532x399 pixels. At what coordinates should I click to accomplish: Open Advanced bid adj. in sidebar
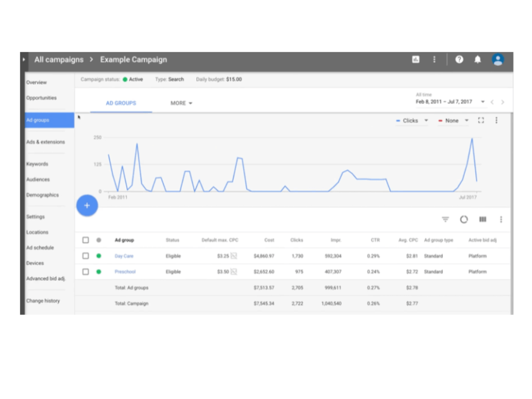(46, 278)
